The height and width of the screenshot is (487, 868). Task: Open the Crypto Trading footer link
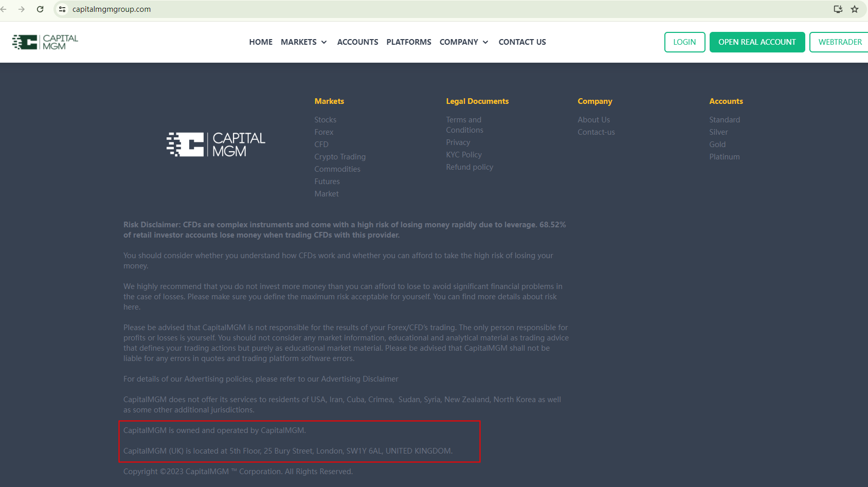click(340, 157)
